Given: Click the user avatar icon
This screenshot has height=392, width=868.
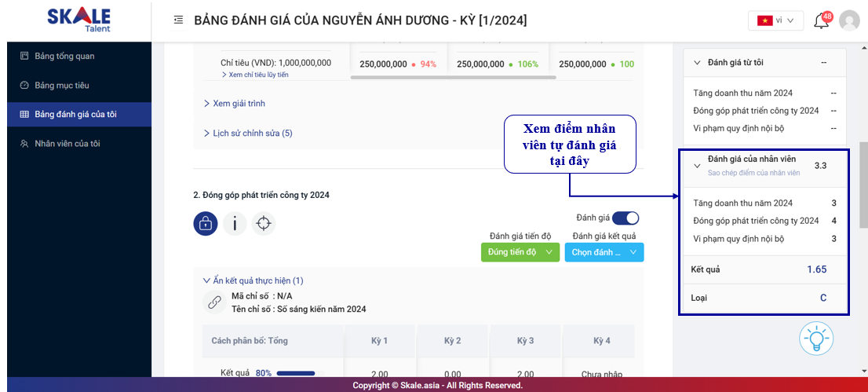Looking at the screenshot, I should point(849,20).
